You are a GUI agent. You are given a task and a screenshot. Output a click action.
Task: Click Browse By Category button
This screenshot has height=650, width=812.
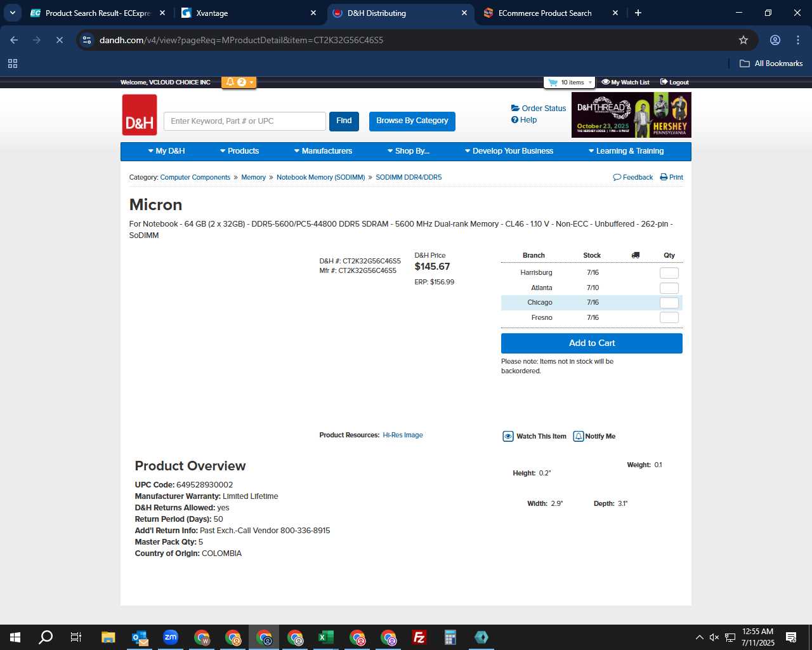[412, 121]
